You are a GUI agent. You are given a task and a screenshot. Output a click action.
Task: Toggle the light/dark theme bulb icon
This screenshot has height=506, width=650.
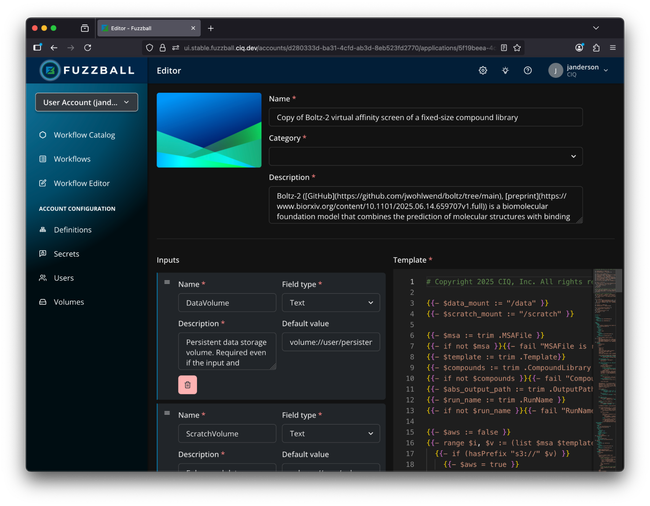point(505,70)
